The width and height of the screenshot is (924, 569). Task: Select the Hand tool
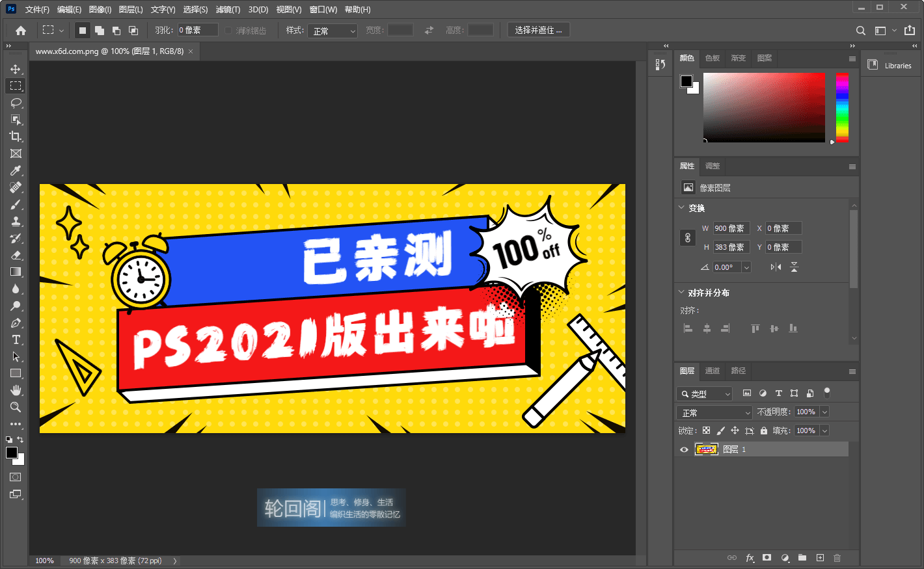pos(16,390)
